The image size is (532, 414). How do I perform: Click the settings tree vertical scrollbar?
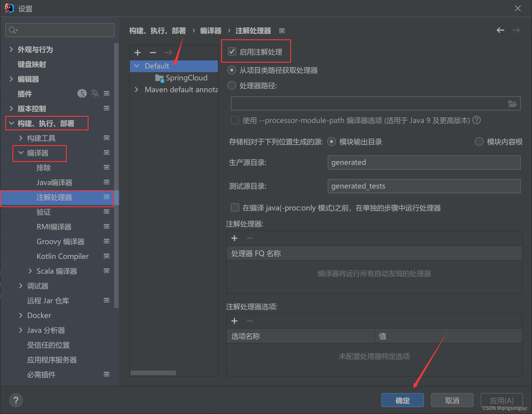click(116, 176)
